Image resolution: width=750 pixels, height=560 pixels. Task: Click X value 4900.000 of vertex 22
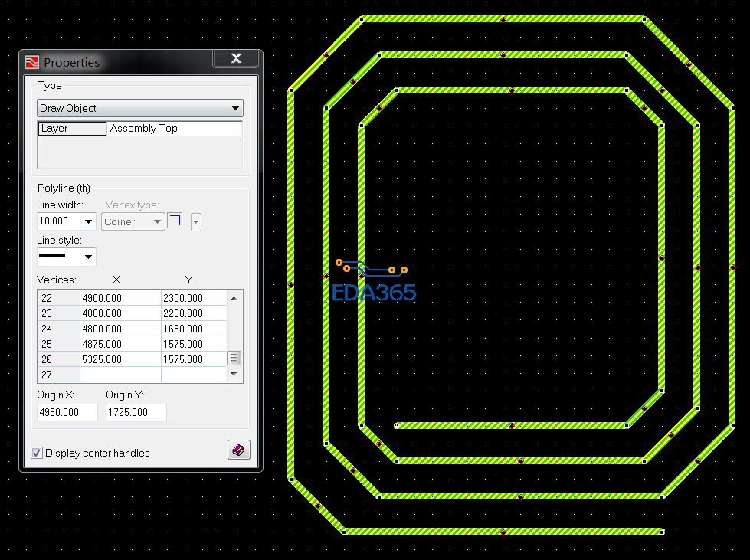click(x=120, y=298)
